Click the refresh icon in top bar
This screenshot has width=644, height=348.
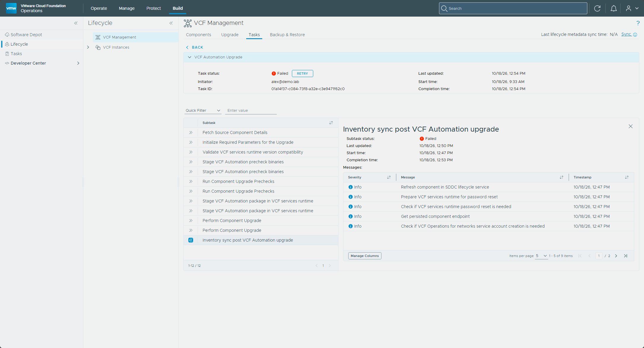click(x=597, y=8)
